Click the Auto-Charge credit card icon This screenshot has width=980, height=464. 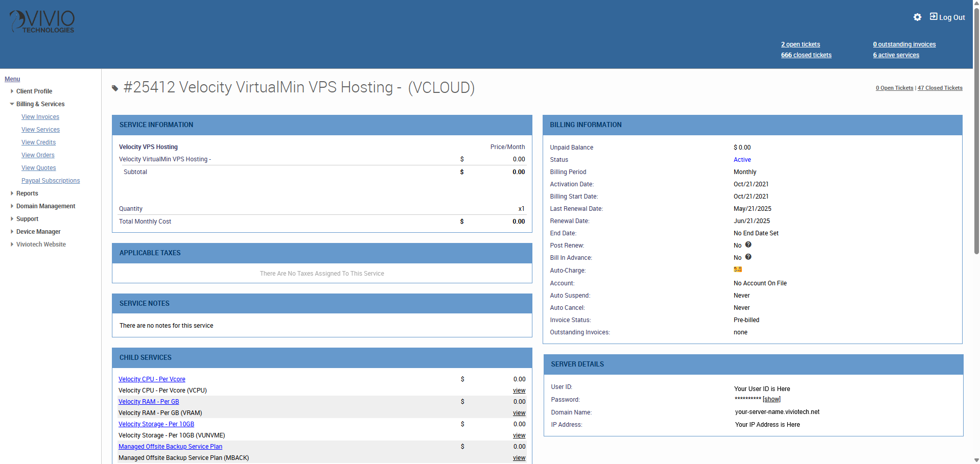[x=737, y=270]
